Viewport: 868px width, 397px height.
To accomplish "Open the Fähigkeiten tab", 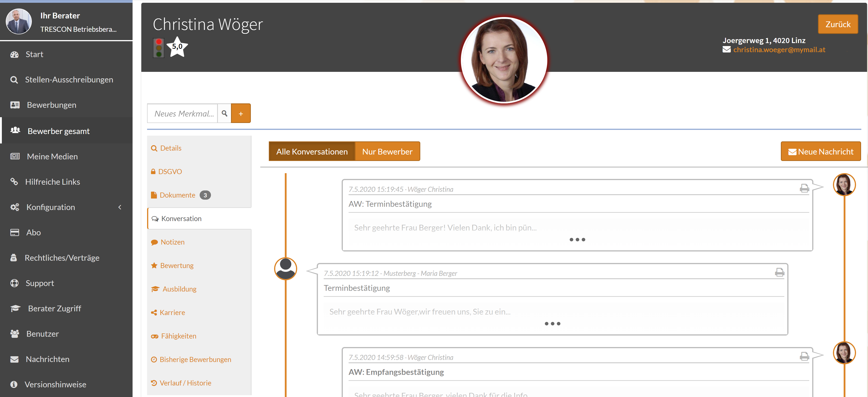I will 199,336.
